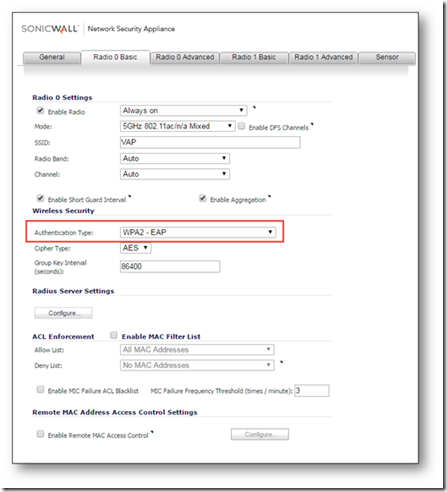Switch to the Radio 0 Advanced tab
The height and width of the screenshot is (492, 447).
tap(185, 57)
